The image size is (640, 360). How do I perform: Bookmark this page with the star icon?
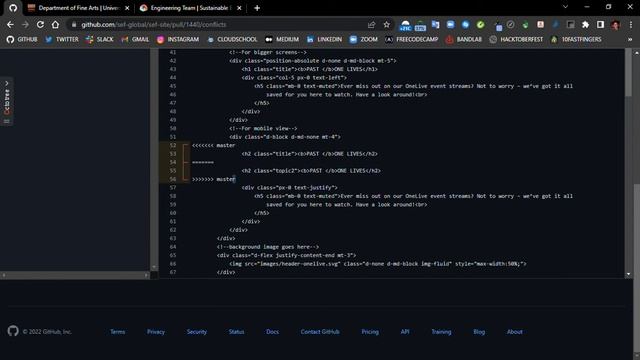(387, 24)
